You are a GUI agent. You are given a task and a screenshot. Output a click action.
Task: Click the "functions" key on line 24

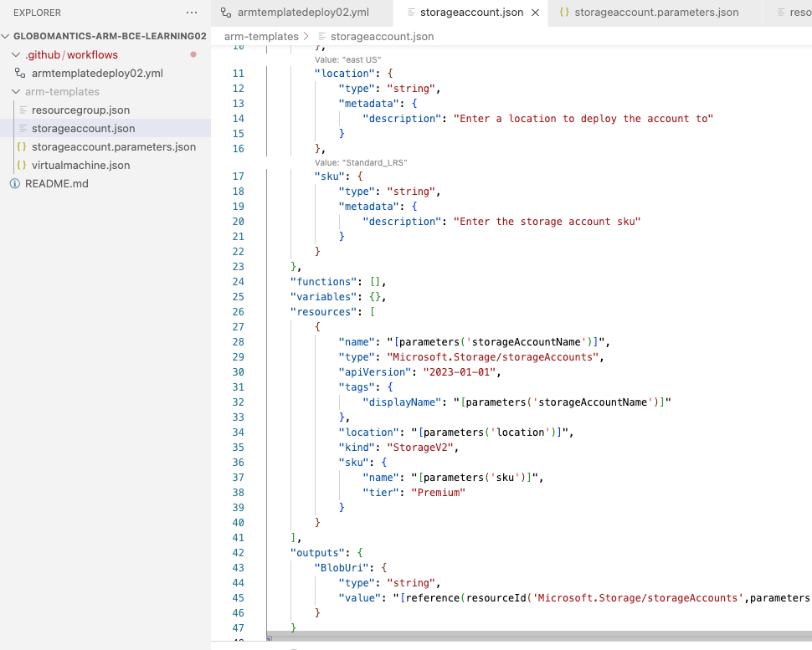pyautogui.click(x=324, y=282)
